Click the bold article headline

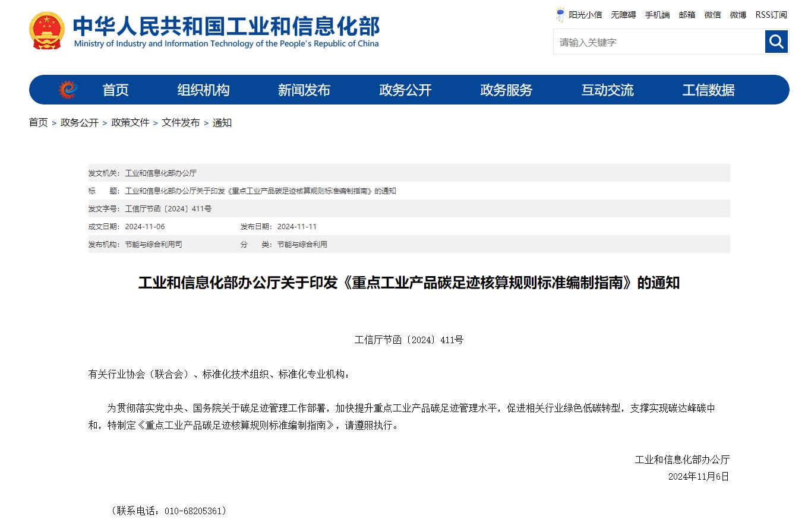[409, 283]
